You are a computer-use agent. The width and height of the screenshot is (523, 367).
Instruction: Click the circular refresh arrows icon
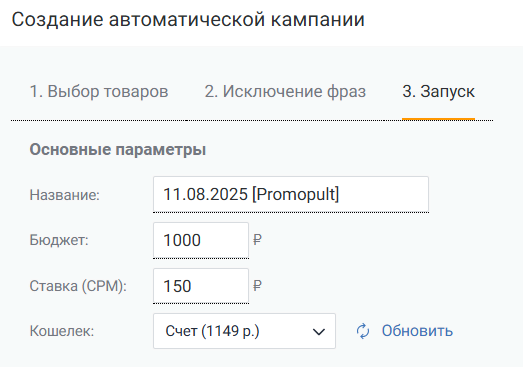click(363, 331)
